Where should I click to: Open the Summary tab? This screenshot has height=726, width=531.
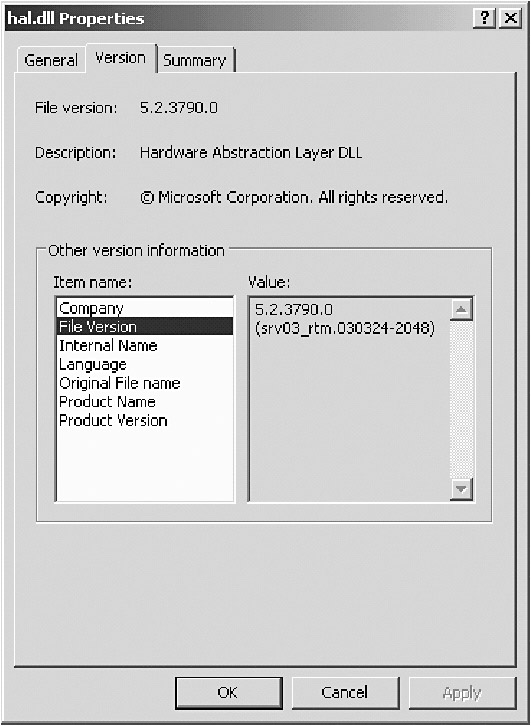[195, 60]
